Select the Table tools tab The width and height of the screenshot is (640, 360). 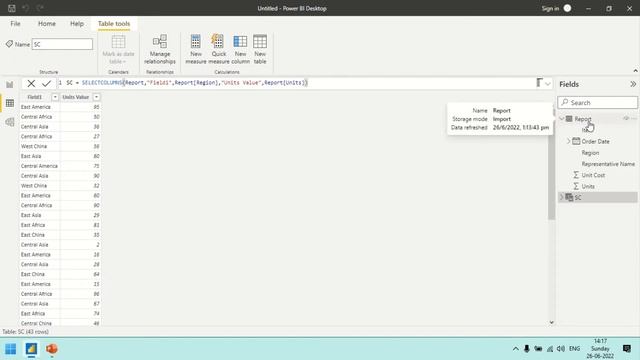[x=114, y=24]
